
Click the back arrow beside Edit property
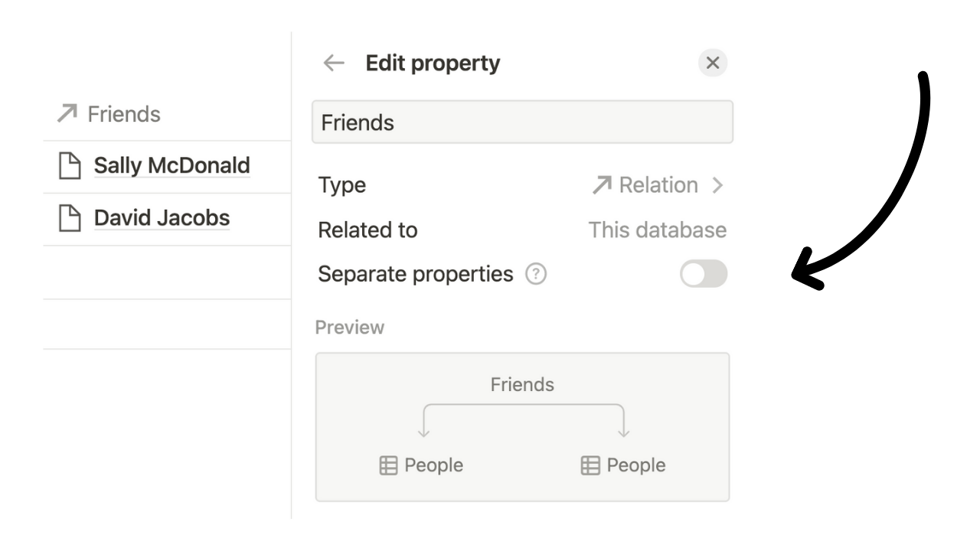point(334,63)
